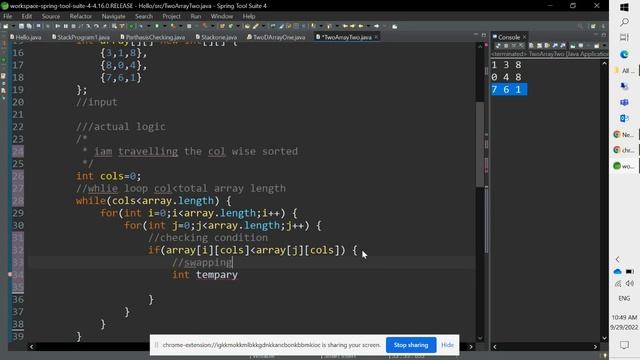Click the Quick Access search icon
The image size is (640, 360).
pos(580,26)
